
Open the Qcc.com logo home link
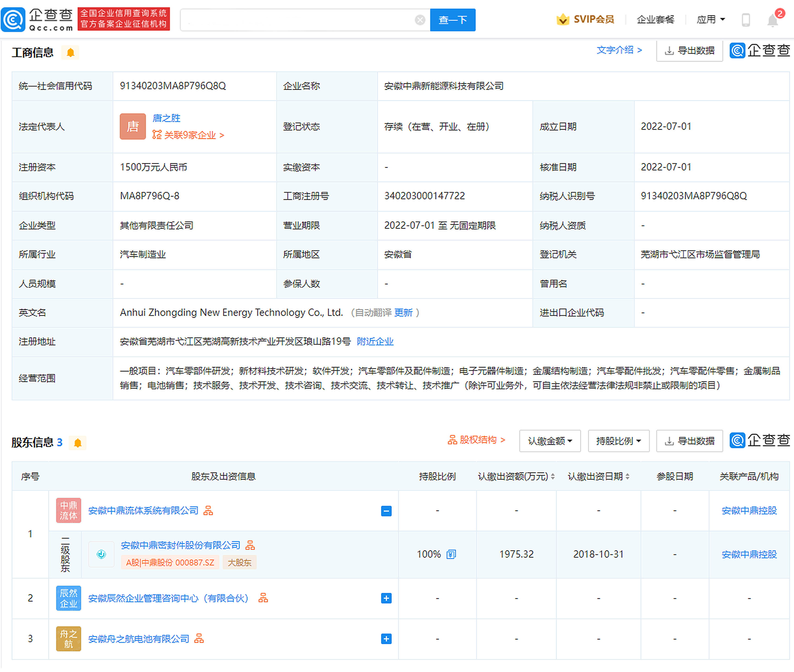coord(37,19)
